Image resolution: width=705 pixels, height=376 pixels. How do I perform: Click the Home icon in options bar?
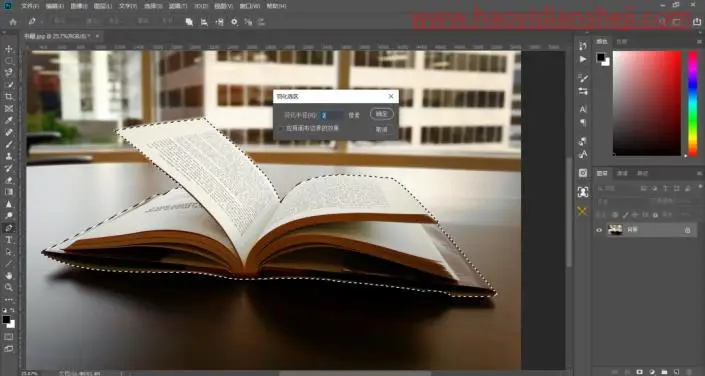point(13,22)
